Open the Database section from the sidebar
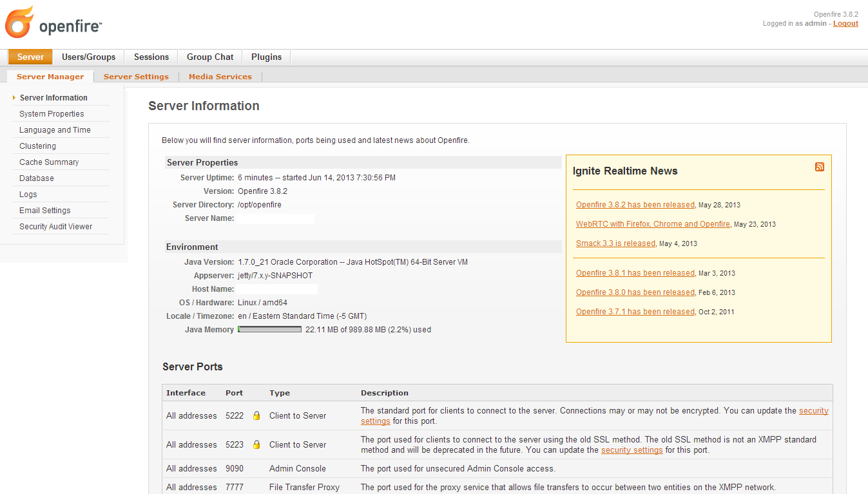The height and width of the screenshot is (494, 868). tap(35, 178)
